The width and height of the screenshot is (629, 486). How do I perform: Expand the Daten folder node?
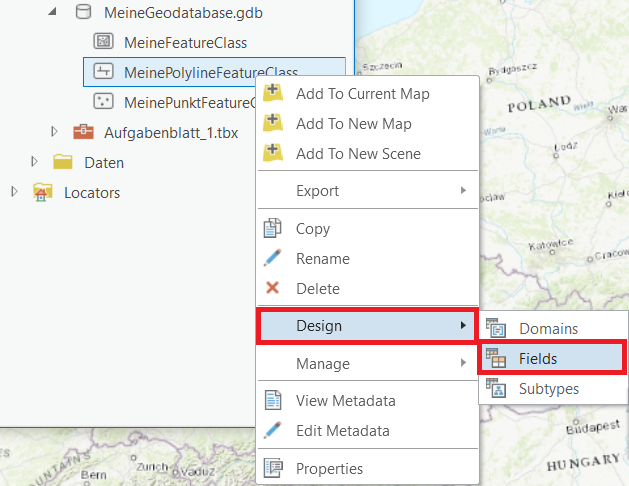[x=35, y=162]
